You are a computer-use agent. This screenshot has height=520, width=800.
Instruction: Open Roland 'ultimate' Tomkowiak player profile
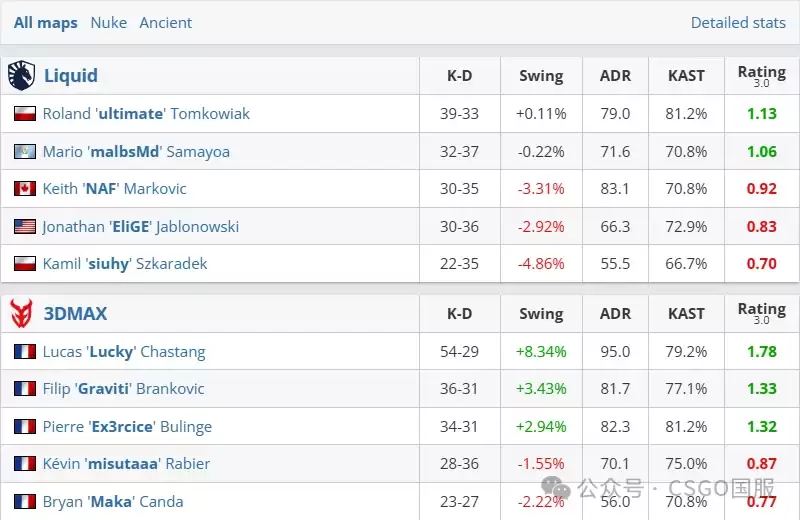click(146, 113)
